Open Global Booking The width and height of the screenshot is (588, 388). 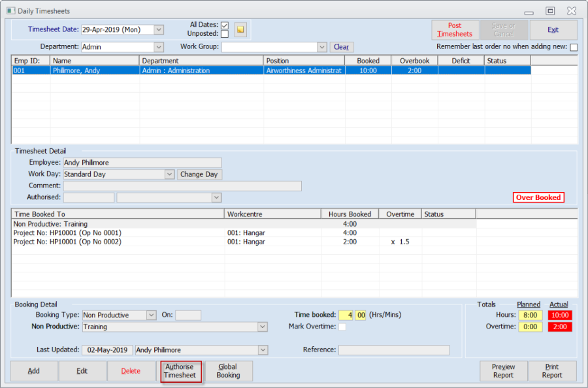(229, 371)
